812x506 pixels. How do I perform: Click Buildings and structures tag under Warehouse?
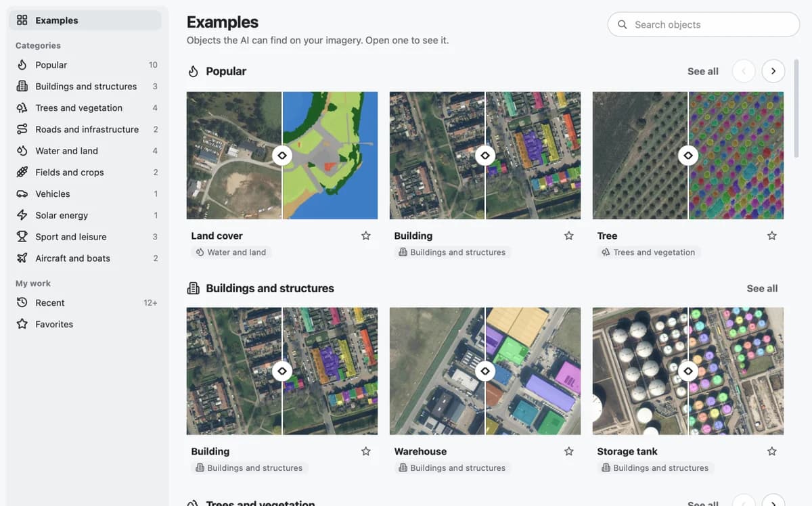[452, 468]
